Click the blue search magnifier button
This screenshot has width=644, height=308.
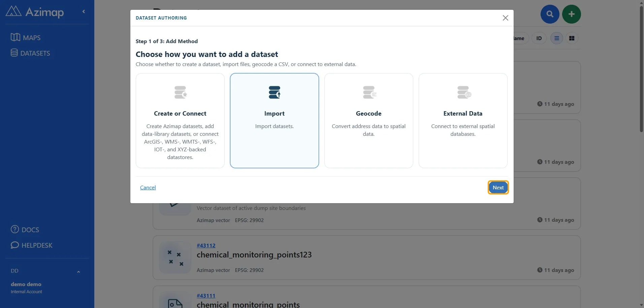[x=550, y=14]
